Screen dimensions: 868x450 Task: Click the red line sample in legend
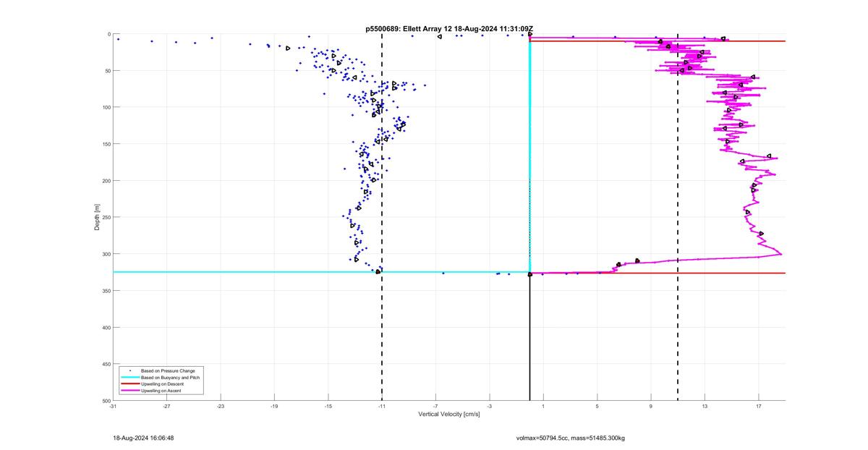pos(129,384)
